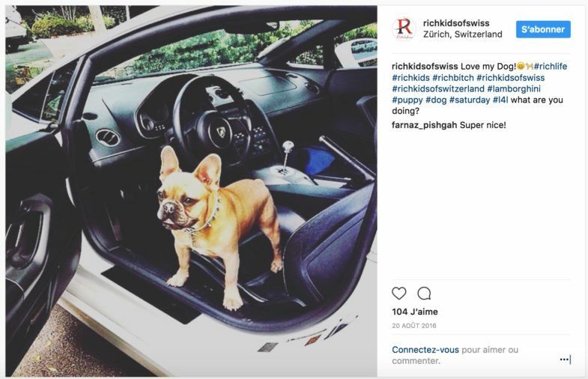Open the Zürich, Switzerland location link
588x379 pixels.
pos(462,34)
